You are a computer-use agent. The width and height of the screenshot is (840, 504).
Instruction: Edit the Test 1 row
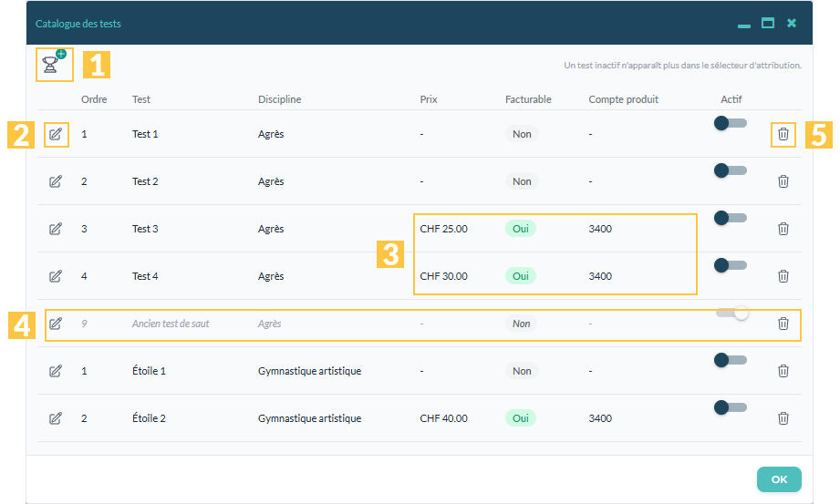[56, 134]
